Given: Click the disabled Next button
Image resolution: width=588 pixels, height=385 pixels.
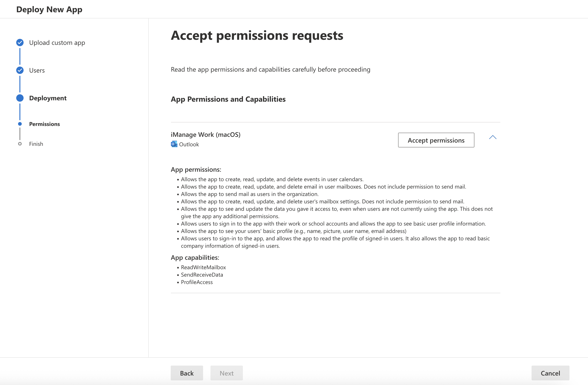Looking at the screenshot, I should [x=226, y=373].
